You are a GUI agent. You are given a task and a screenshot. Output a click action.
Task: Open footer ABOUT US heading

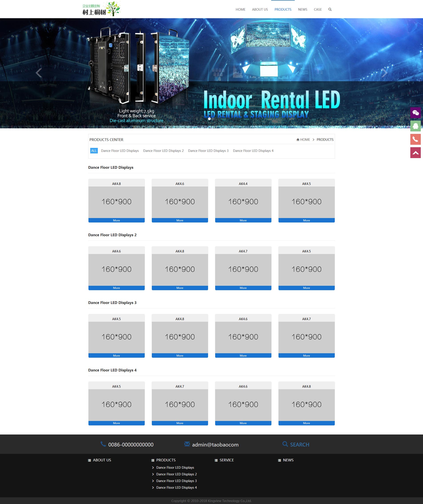tap(102, 460)
